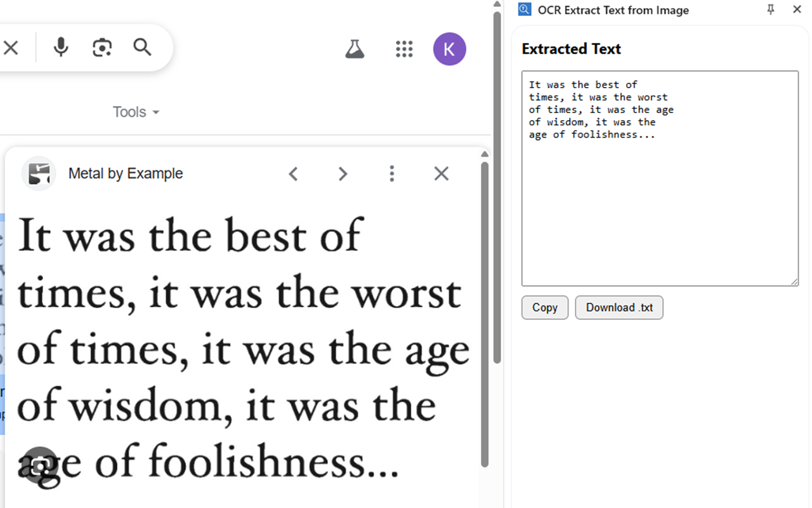Go to the next image result
Screen dimensions: 812x508
pos(343,173)
